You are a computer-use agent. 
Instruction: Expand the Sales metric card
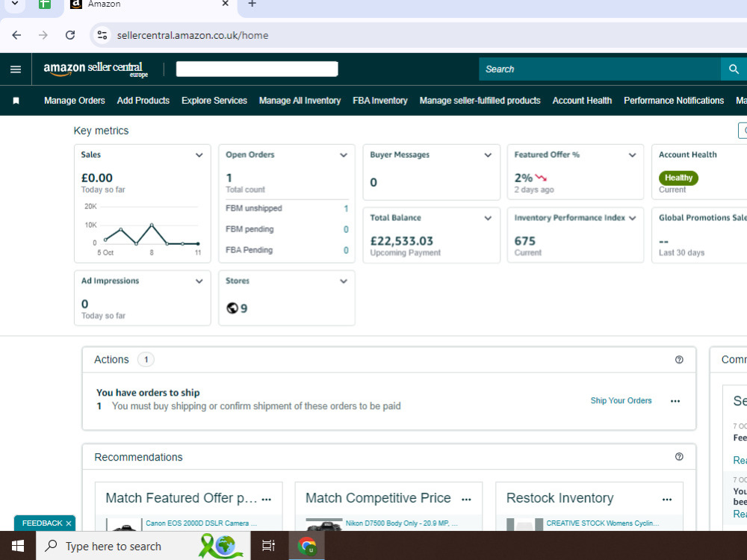click(199, 155)
